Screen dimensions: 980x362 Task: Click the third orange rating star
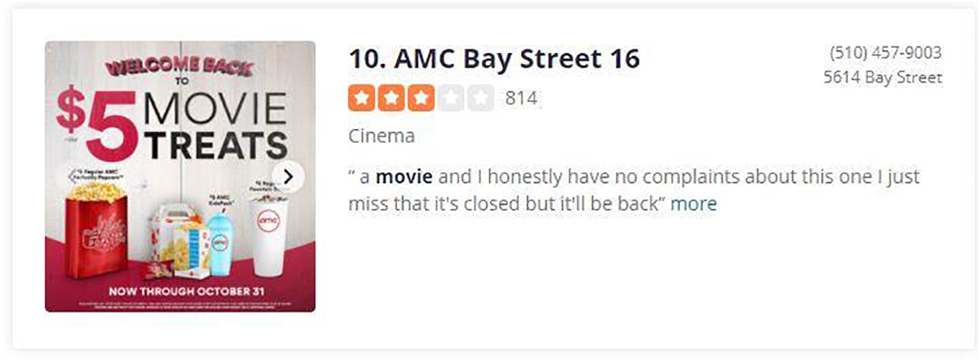pyautogui.click(x=421, y=99)
